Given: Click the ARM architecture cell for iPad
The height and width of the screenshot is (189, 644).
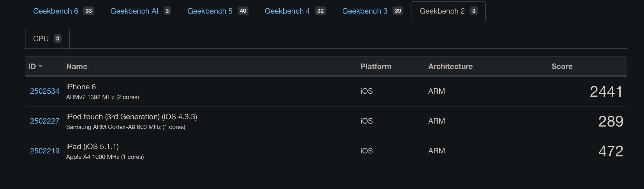Looking at the screenshot, I should tap(436, 151).
